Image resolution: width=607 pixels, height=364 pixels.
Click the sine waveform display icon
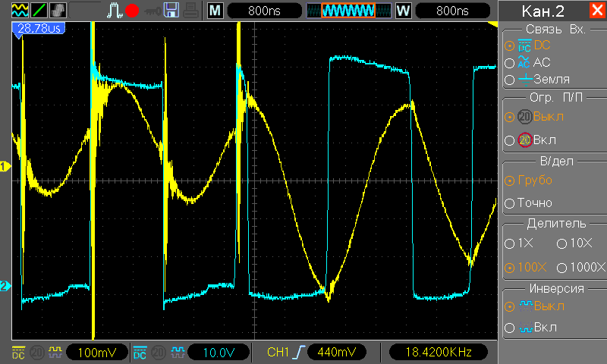[x=20, y=10]
